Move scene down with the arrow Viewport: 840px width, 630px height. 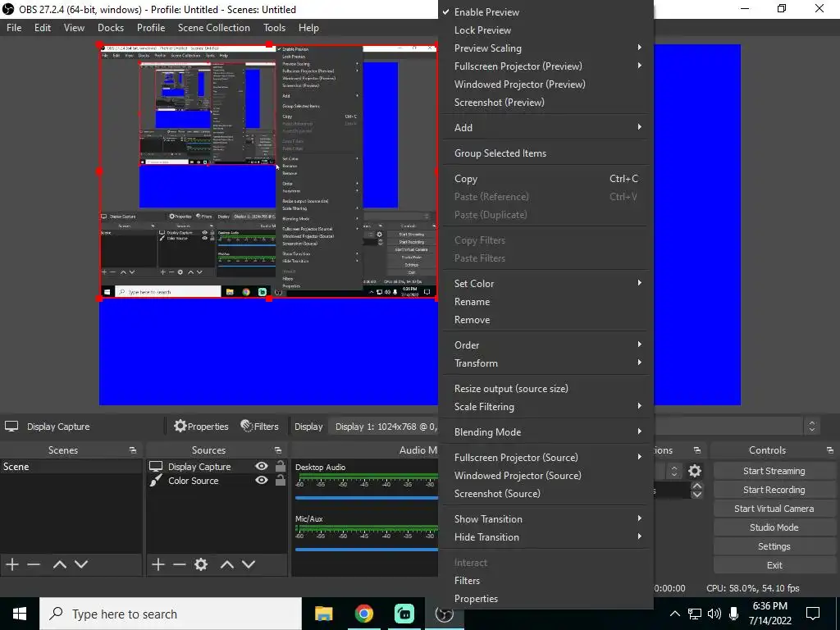coord(81,564)
